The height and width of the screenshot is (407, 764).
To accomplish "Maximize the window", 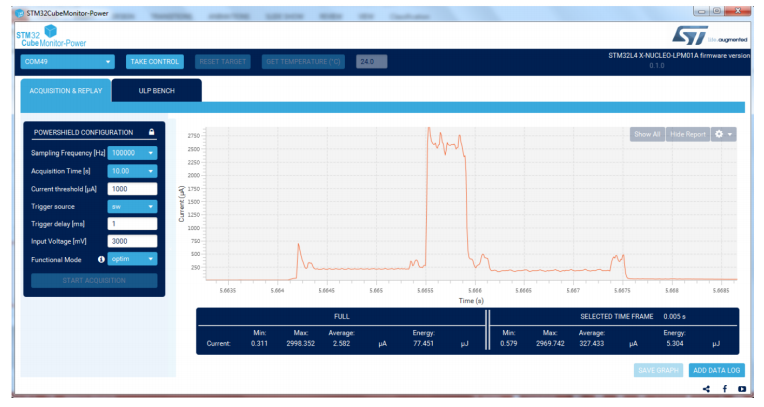I will pos(717,11).
